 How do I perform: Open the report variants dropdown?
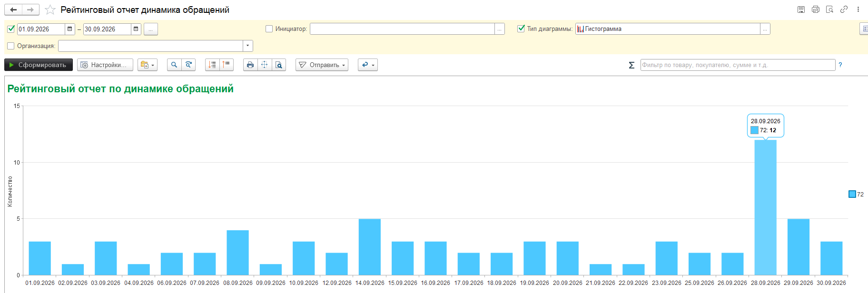tap(148, 65)
